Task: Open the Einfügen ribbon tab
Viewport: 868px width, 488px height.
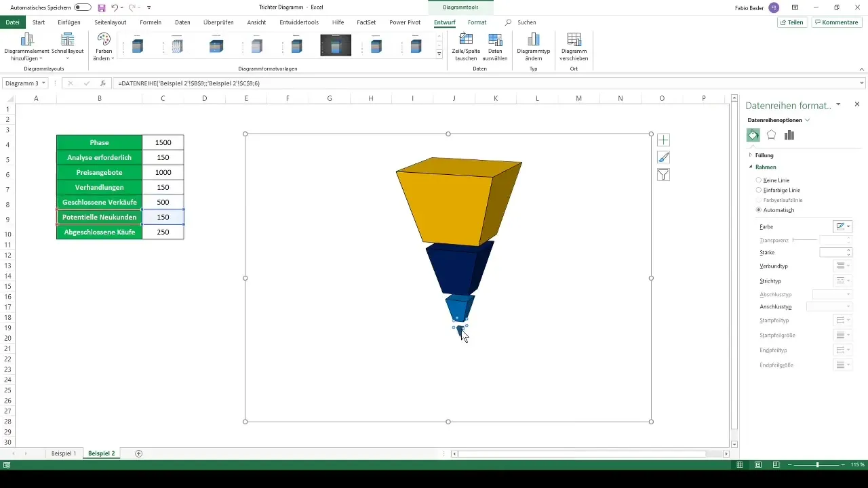Action: [x=69, y=22]
